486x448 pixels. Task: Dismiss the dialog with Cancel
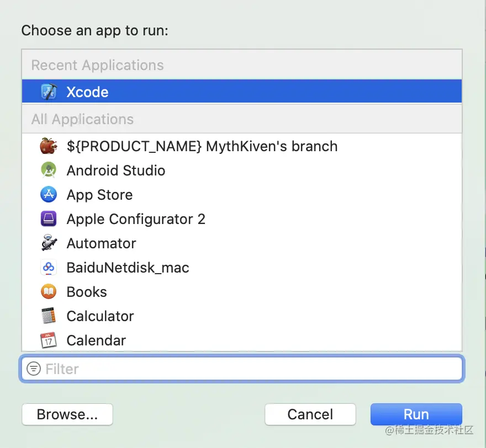310,414
